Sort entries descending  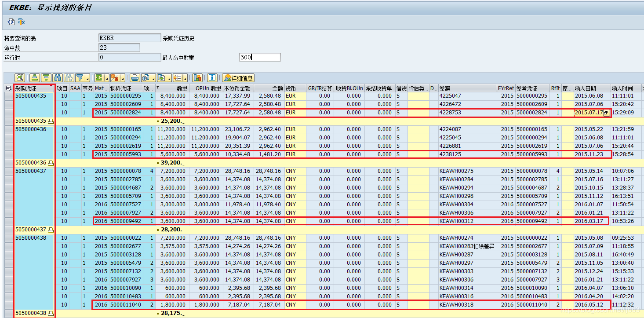pyautogui.click(x=46, y=78)
